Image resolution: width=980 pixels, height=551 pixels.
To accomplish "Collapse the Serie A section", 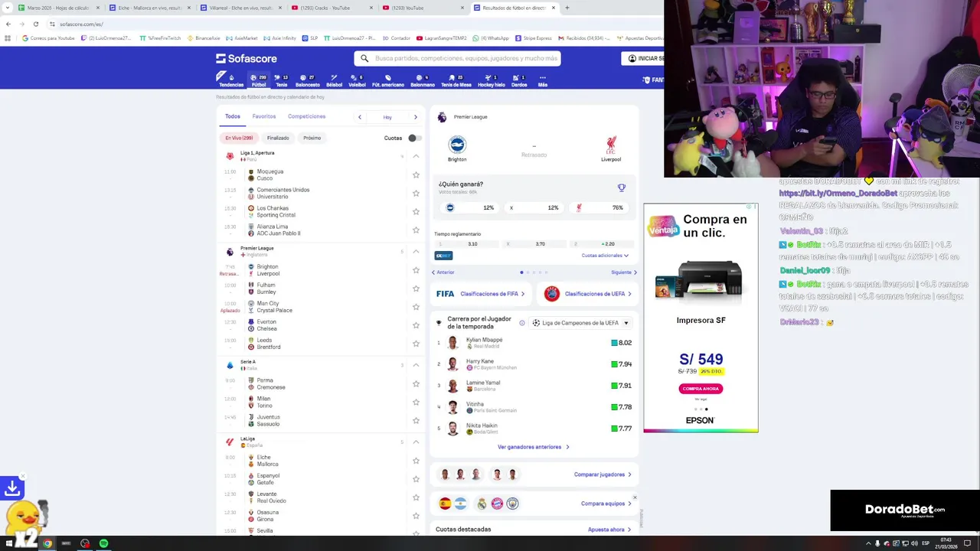I will tap(416, 365).
